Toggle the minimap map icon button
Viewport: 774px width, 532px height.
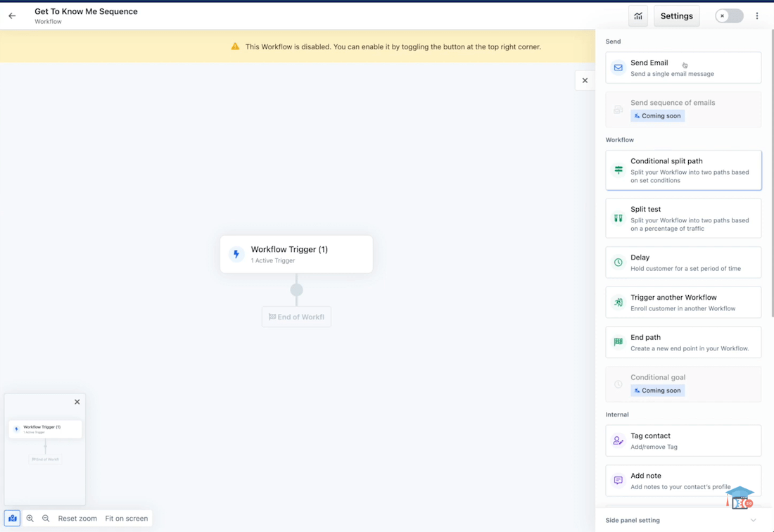13,518
